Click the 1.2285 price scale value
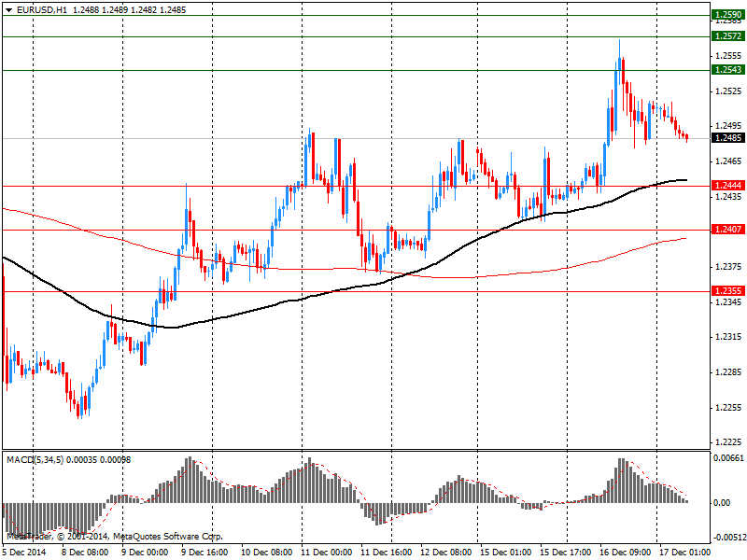The width and height of the screenshot is (747, 560). pyautogui.click(x=729, y=371)
